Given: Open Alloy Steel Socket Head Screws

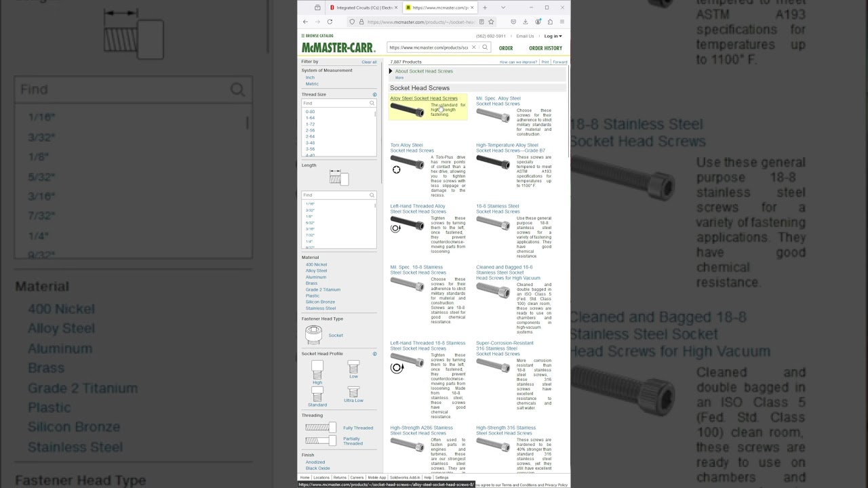Looking at the screenshot, I should 424,98.
